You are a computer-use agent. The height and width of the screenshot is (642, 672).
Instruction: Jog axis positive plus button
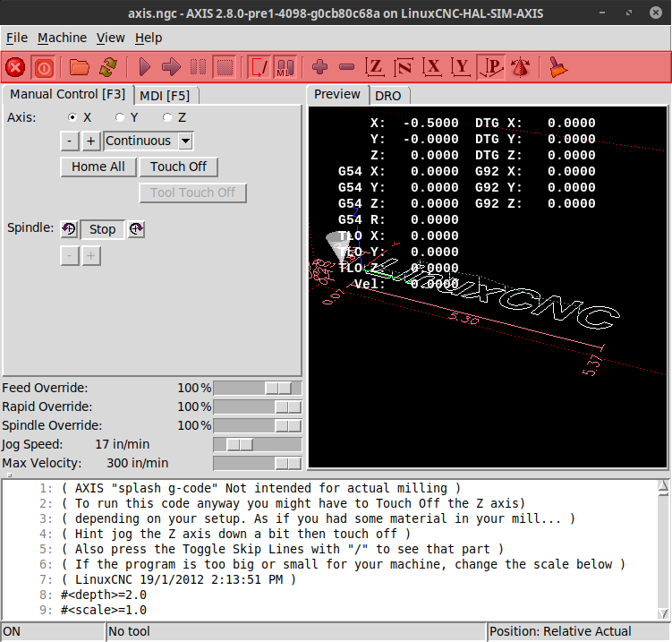tap(91, 141)
